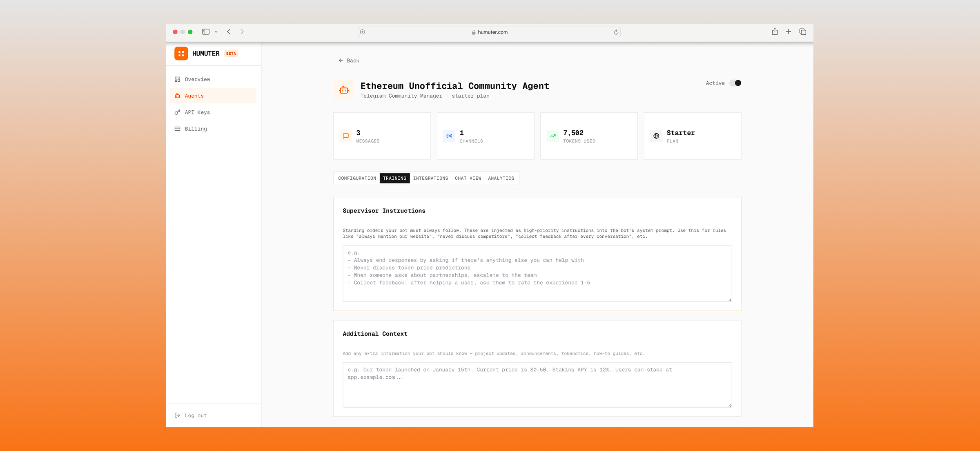Click the Back link

coord(349,60)
